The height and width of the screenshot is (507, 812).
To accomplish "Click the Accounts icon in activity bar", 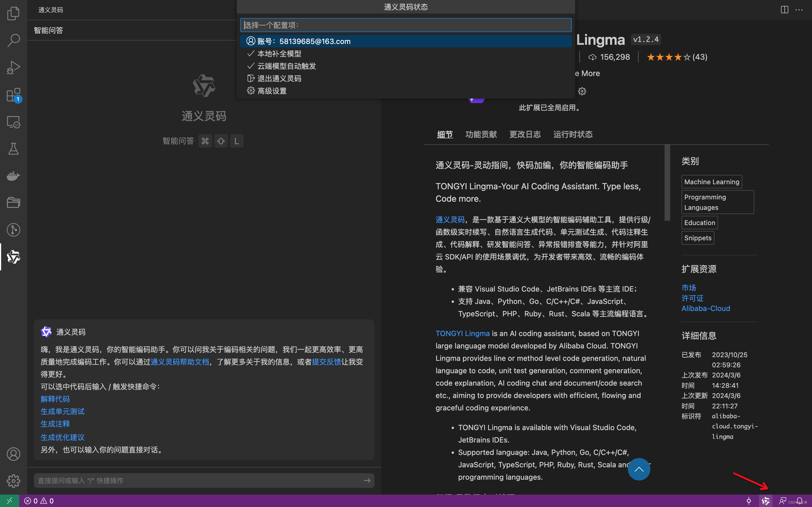I will 14,454.
